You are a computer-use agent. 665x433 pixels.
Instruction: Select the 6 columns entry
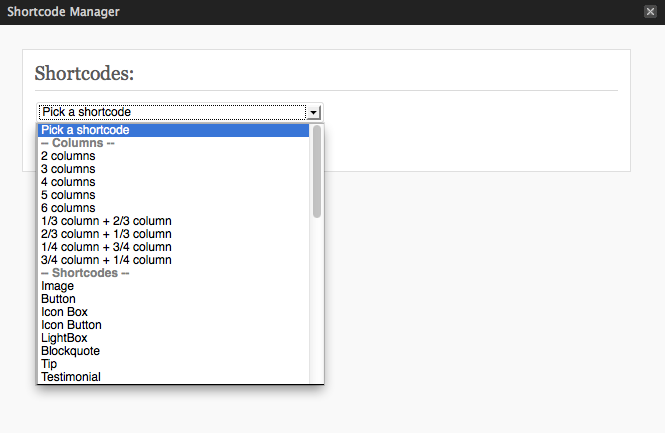173,208
